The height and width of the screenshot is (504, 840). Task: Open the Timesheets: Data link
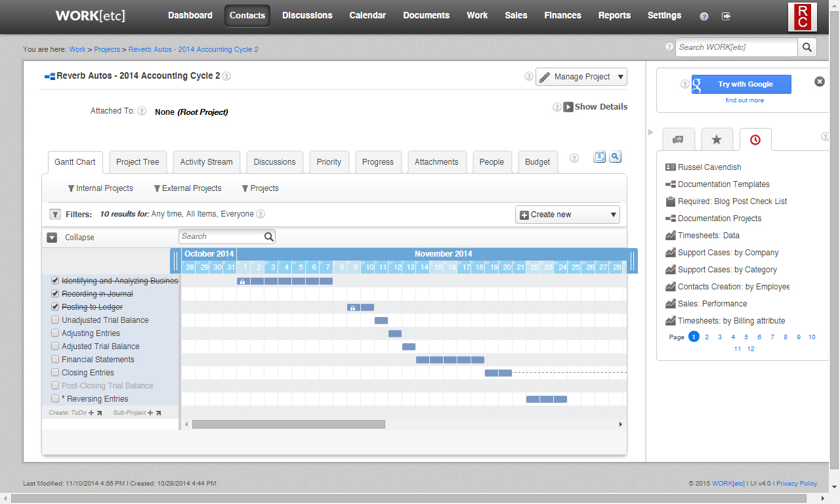coord(708,236)
